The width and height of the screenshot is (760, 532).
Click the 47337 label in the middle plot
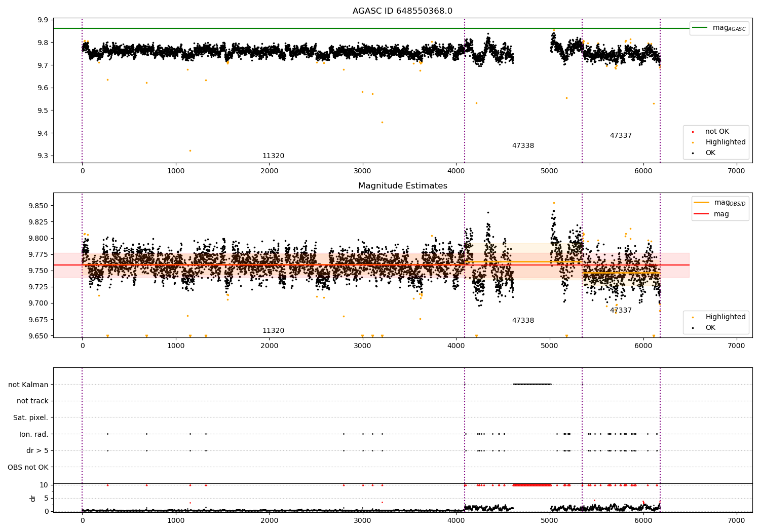click(621, 311)
